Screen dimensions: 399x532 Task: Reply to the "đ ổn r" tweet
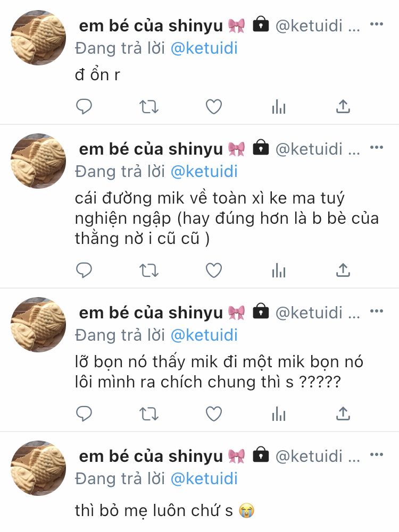84,106
